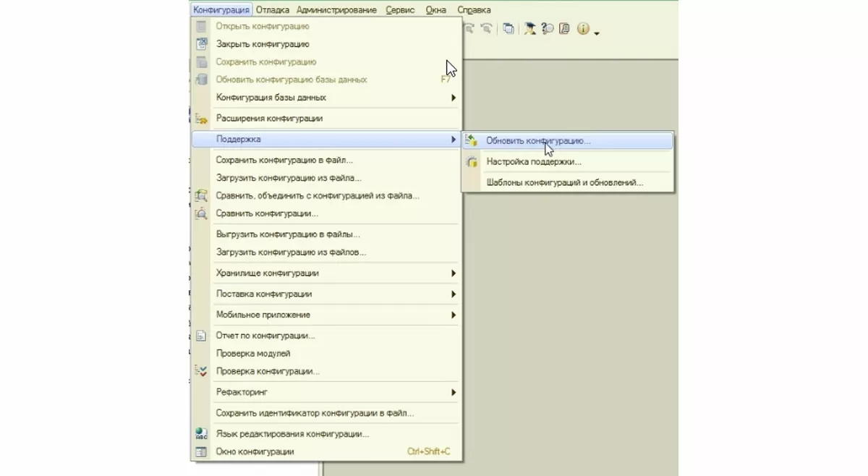Click the second greyed find toolbar icon
This screenshot has width=868, height=476.
[486, 29]
